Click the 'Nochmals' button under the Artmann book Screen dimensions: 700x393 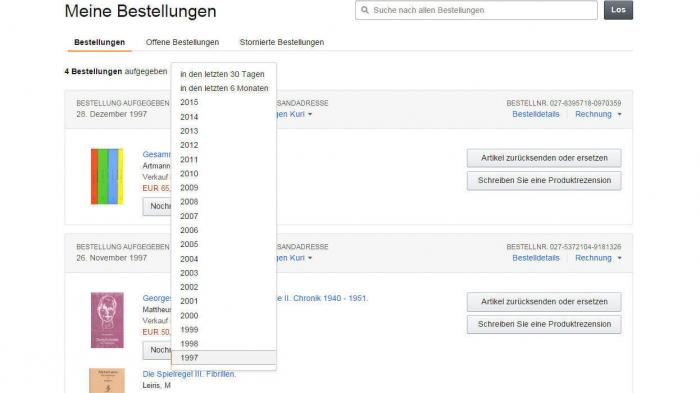158,206
